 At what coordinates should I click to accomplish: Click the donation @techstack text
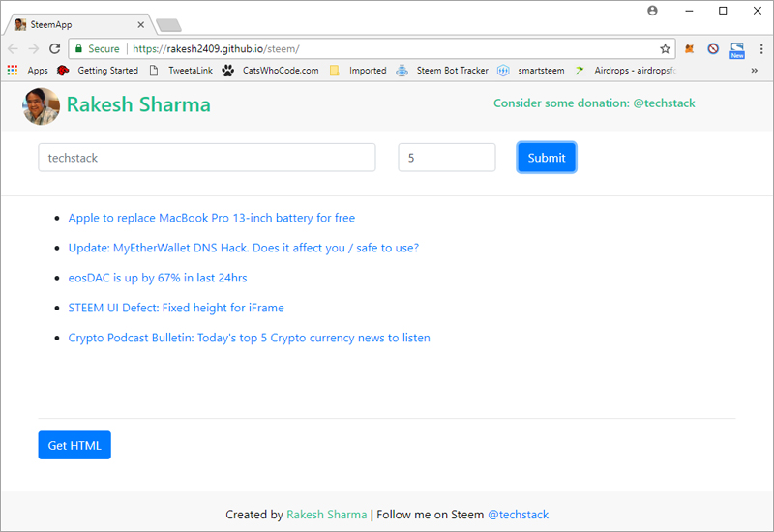pyautogui.click(x=594, y=103)
